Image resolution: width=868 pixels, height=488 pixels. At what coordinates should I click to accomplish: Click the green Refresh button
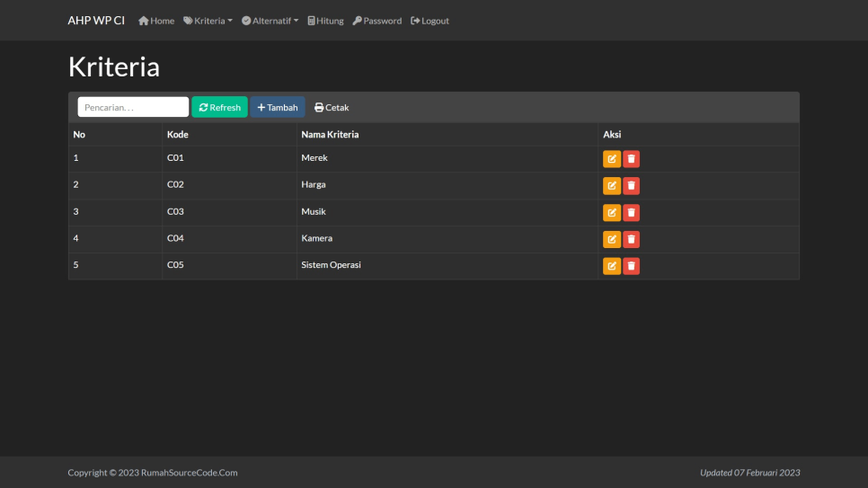pyautogui.click(x=220, y=107)
